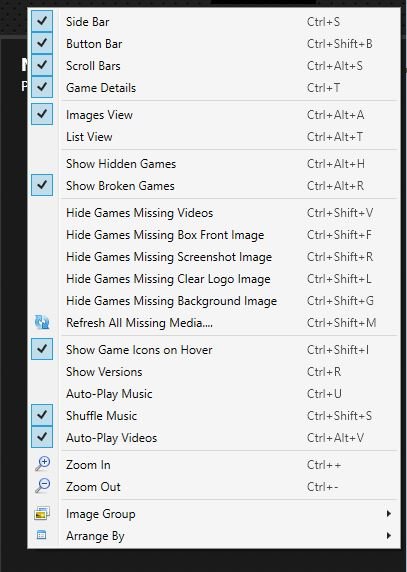
Task: Expand the Arrange By submenu arrow
Action: point(389,536)
